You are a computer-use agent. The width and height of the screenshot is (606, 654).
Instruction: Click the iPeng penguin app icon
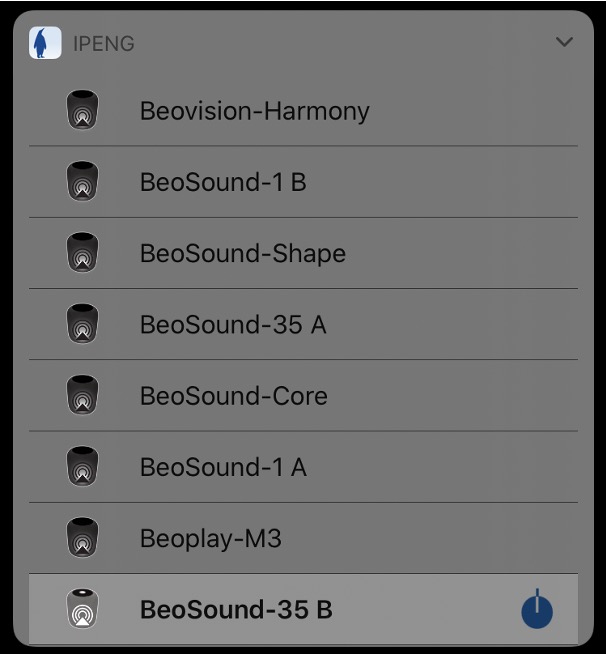44,43
